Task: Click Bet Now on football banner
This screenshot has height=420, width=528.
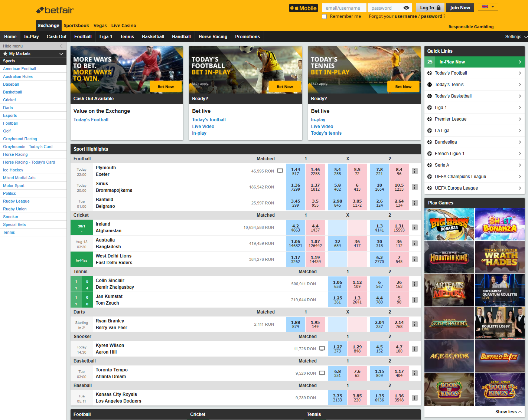Action: 285,86
